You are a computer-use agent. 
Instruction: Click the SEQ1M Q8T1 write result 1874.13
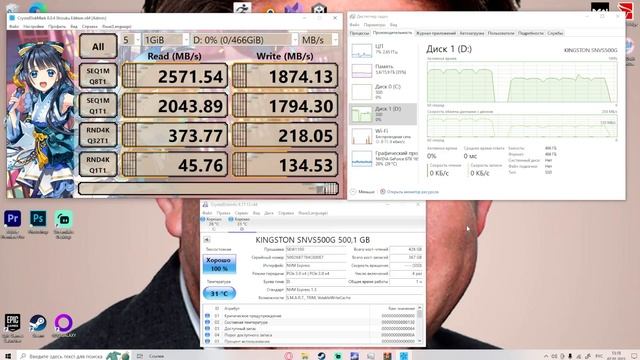click(285, 76)
